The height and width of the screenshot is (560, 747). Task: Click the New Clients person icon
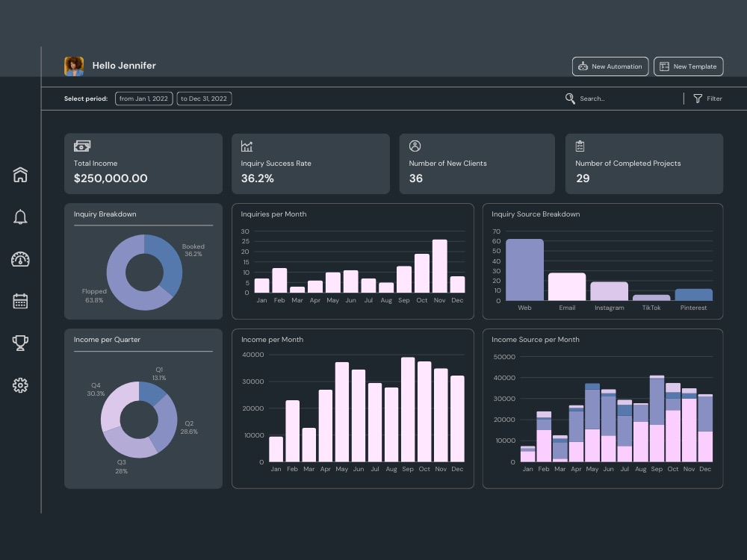point(415,146)
